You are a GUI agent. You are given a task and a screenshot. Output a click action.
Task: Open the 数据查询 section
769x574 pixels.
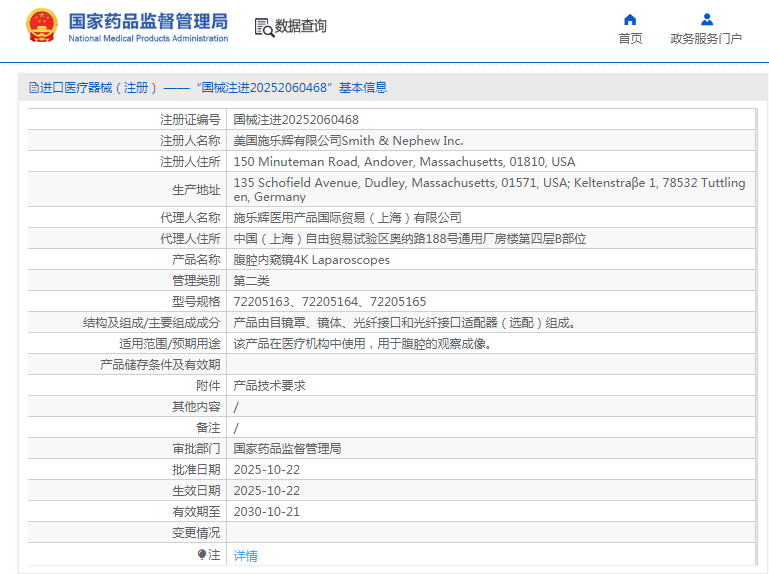(x=300, y=27)
